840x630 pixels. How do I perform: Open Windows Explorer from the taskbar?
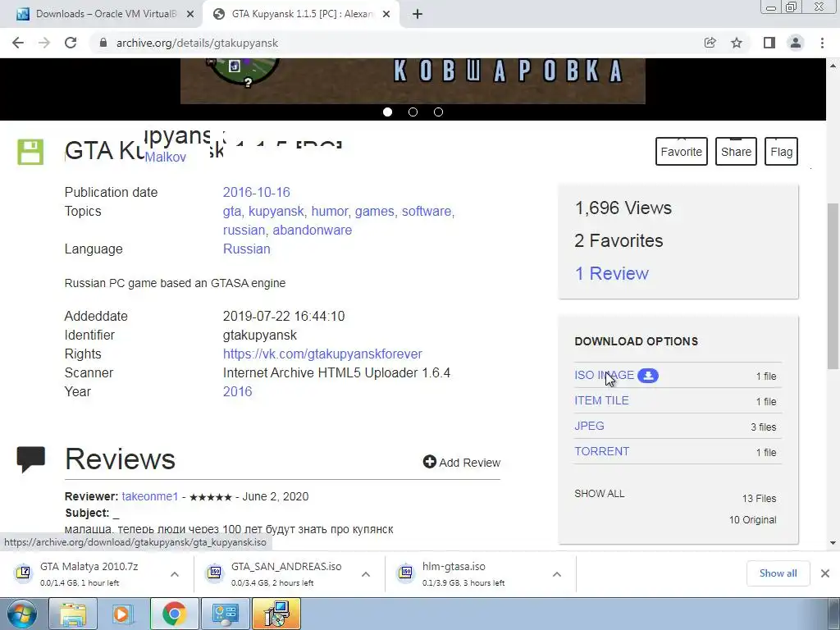(73, 614)
